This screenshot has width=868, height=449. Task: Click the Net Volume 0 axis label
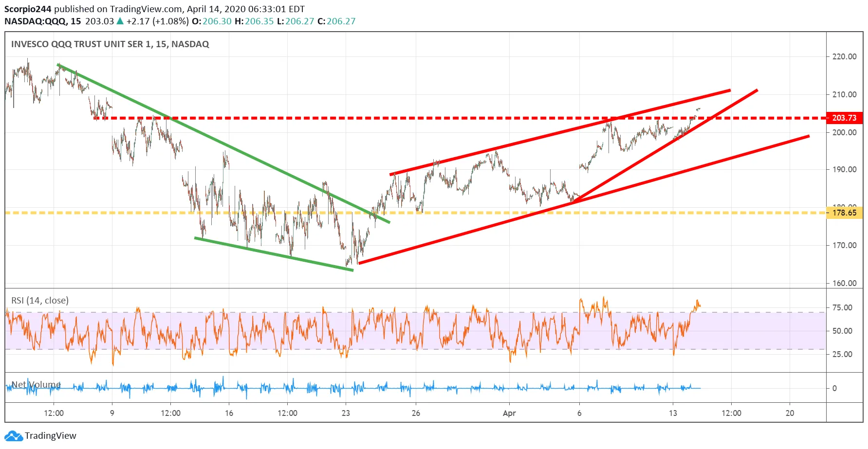pos(834,388)
